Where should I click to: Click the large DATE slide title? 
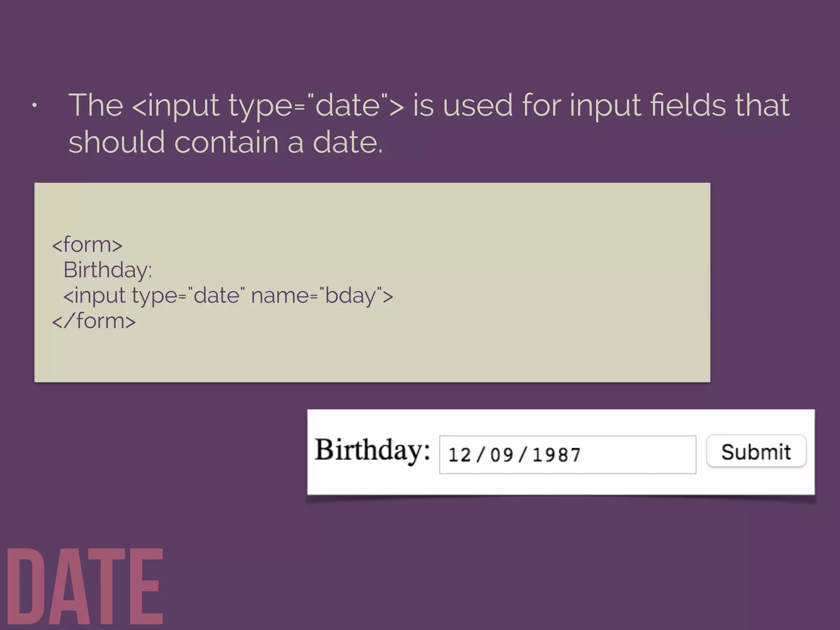click(x=85, y=587)
